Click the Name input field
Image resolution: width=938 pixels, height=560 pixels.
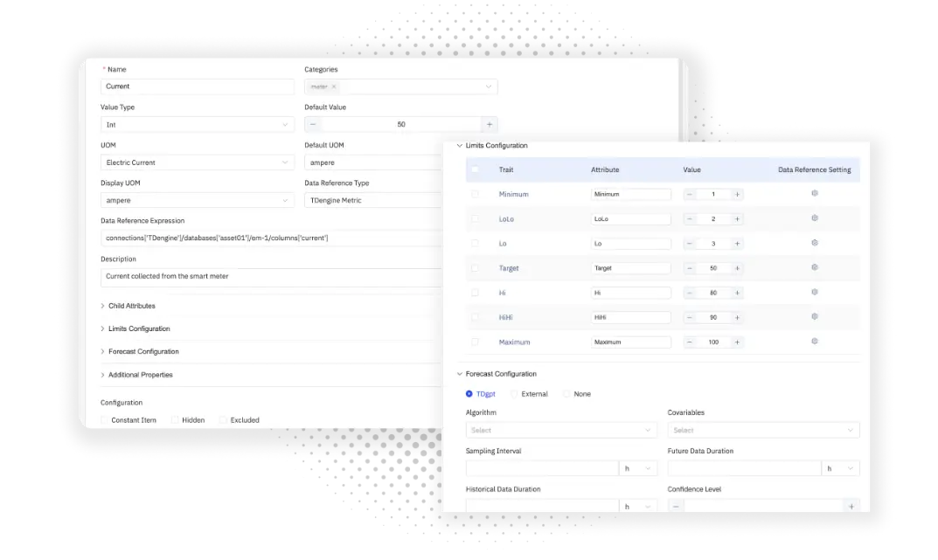click(198, 86)
